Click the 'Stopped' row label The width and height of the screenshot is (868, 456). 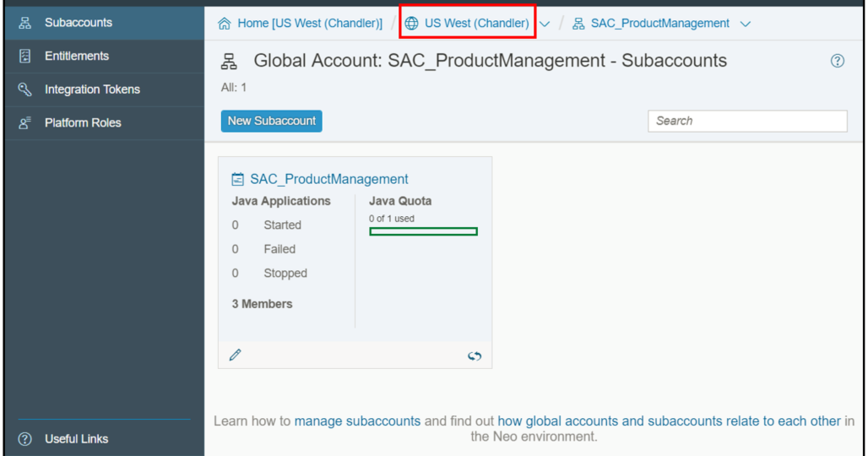click(x=285, y=273)
